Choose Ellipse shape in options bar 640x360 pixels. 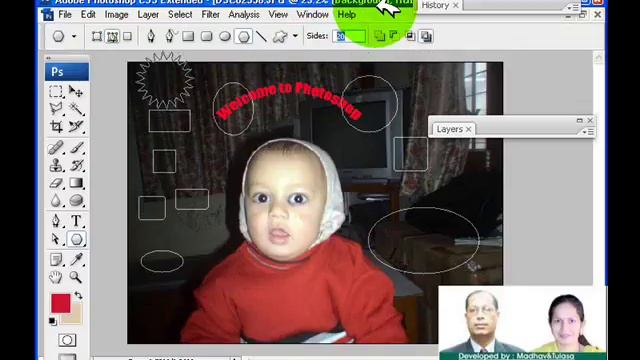pyautogui.click(x=225, y=36)
